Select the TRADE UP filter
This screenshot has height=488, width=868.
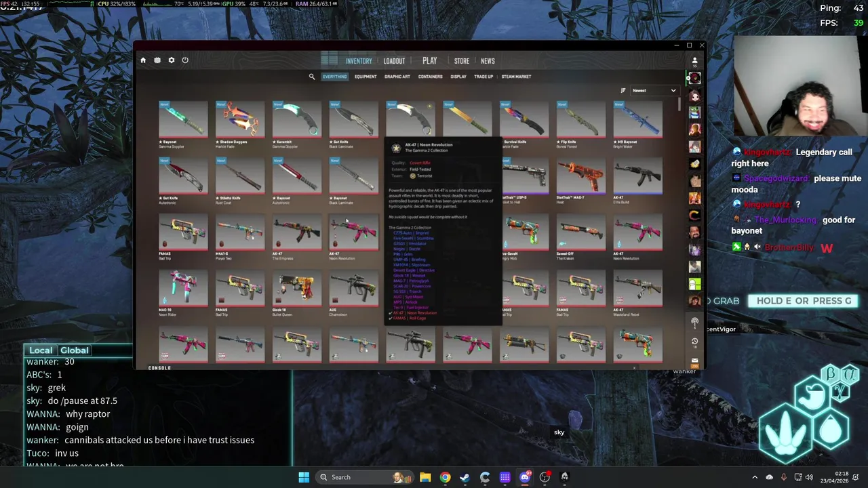484,77
